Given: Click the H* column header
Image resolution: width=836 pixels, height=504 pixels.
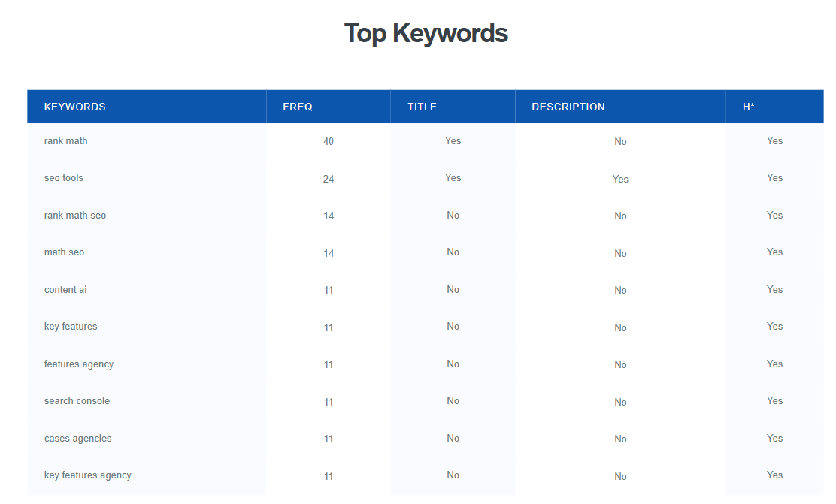Looking at the screenshot, I should point(774,107).
